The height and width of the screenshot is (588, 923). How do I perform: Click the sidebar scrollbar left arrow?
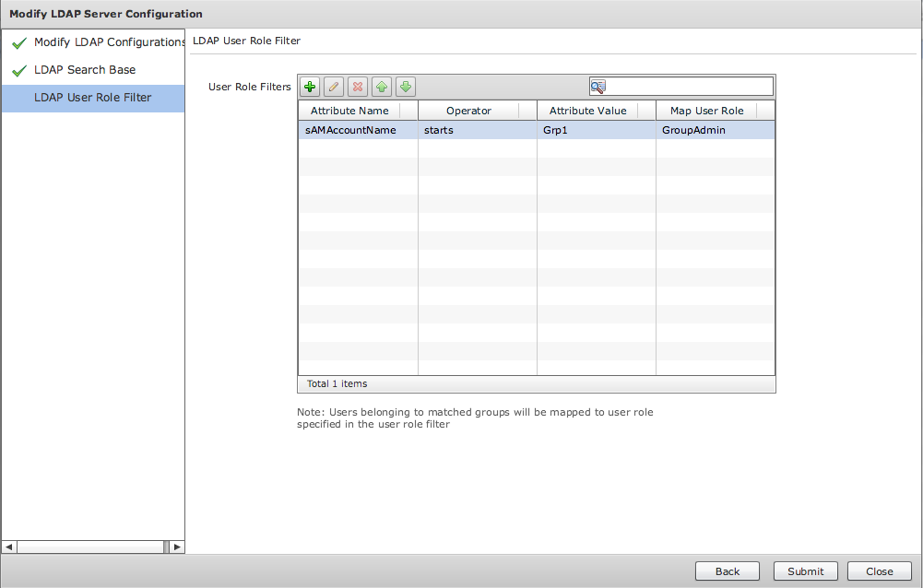click(9, 547)
